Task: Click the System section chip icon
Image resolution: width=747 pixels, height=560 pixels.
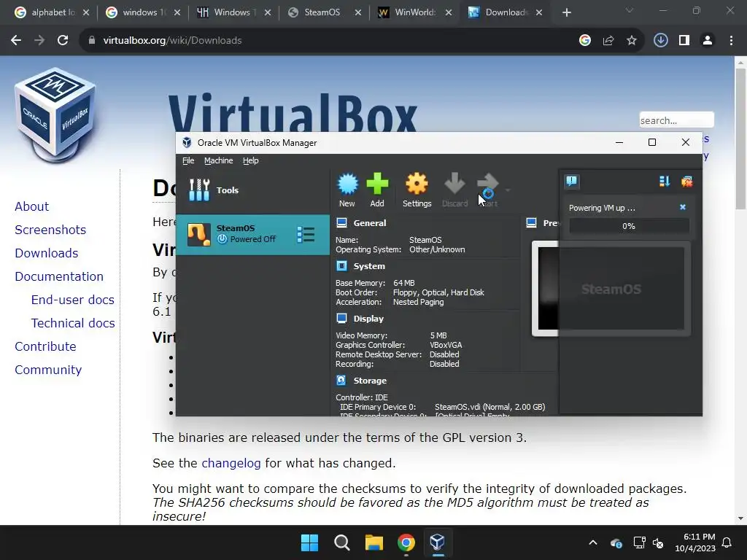Action: point(341,265)
